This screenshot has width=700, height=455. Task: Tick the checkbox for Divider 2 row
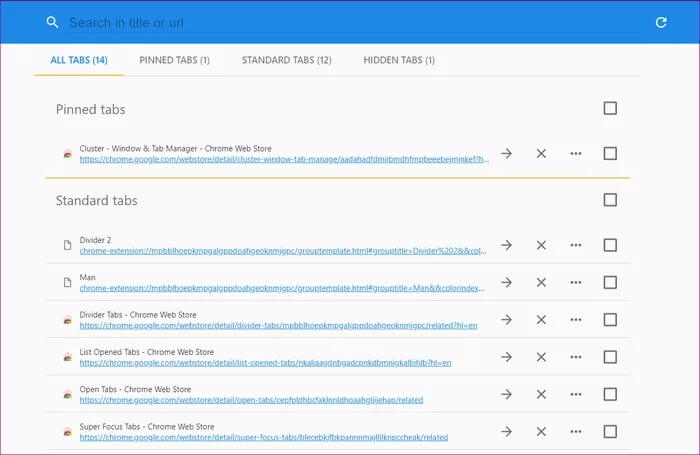610,245
